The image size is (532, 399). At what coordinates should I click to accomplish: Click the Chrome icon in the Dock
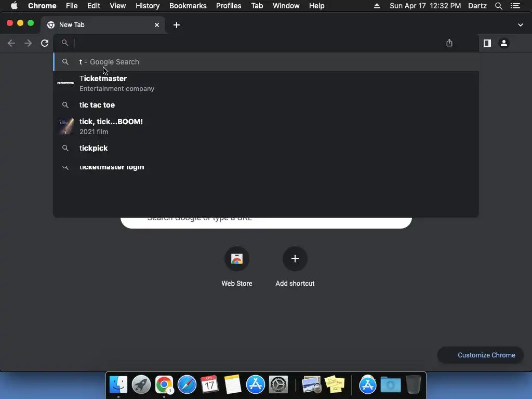coord(164,384)
